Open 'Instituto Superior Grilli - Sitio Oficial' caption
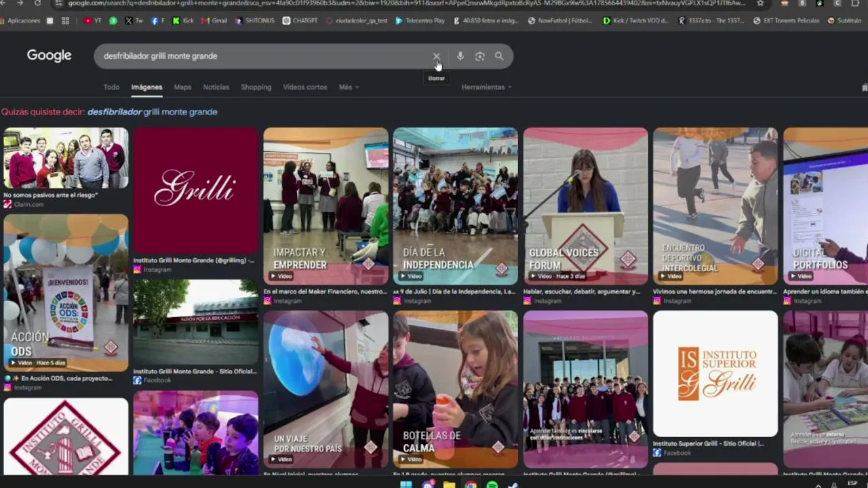 tap(708, 443)
